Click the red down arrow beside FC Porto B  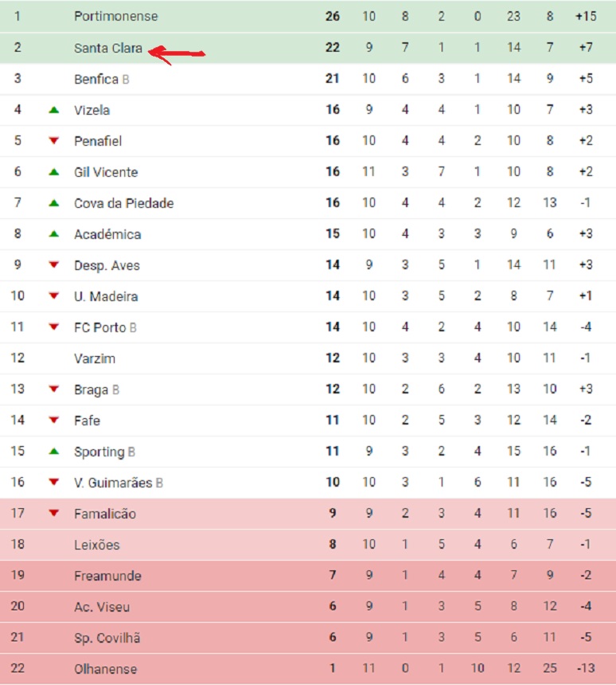click(x=53, y=327)
